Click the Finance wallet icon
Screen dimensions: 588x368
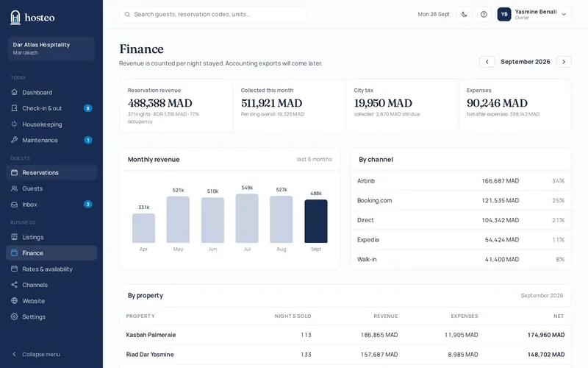[x=14, y=252]
